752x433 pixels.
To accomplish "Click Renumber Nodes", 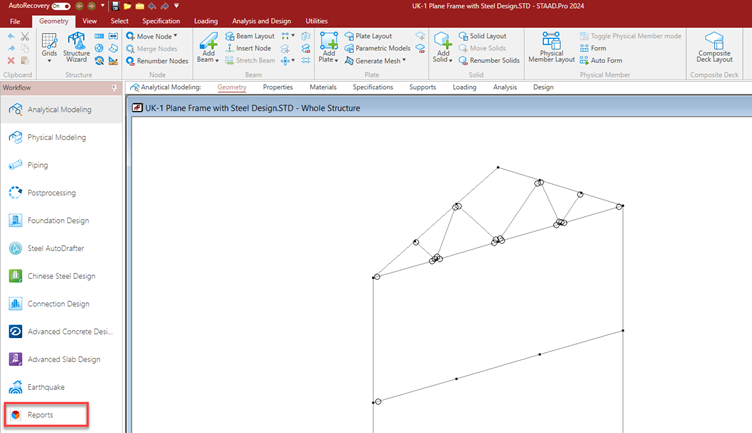I will pyautogui.click(x=157, y=61).
